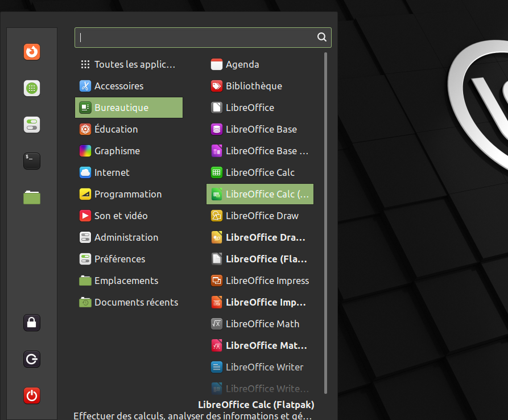
Task: Click the application list scrollbar
Action: pos(325,223)
